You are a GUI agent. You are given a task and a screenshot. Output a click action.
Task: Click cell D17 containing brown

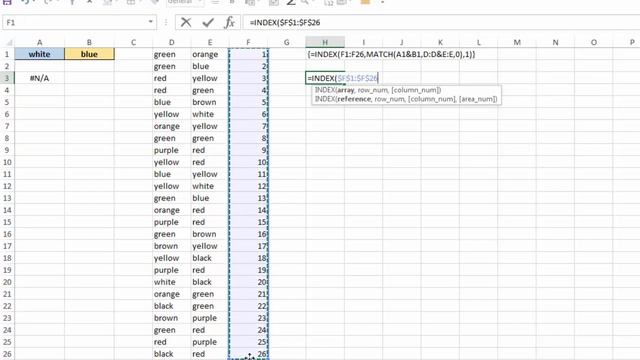click(171, 246)
